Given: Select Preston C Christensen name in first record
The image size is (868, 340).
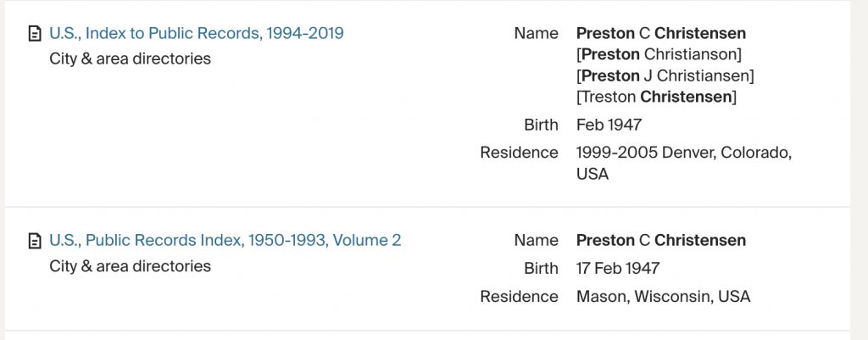Looking at the screenshot, I should pos(661,34).
